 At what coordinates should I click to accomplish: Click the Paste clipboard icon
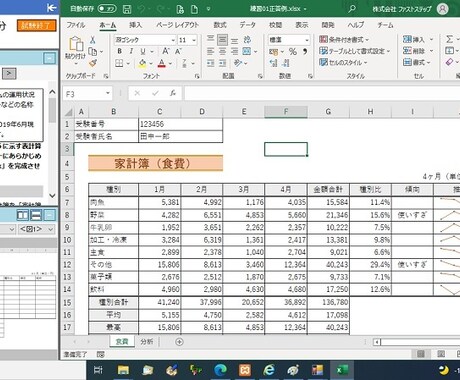76,45
